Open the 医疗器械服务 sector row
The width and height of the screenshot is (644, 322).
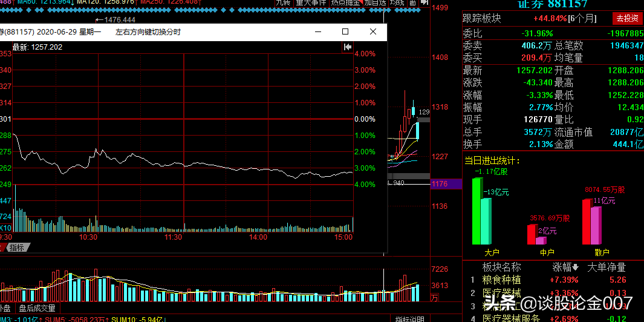pos(512,318)
